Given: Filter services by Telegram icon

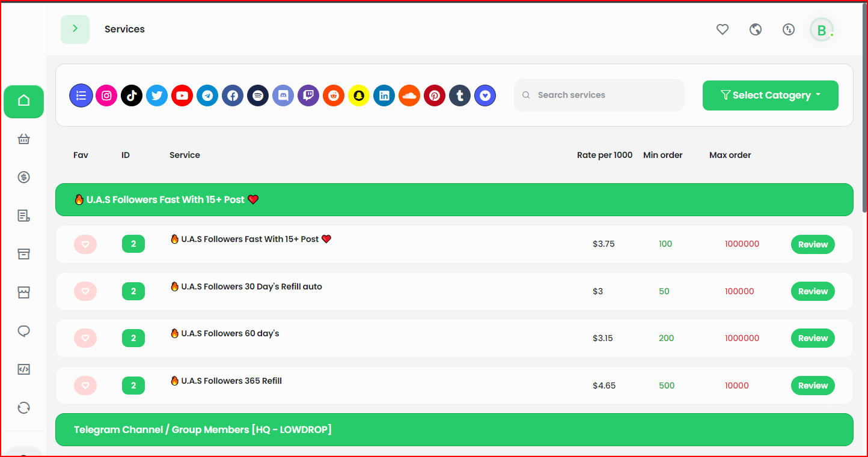Looking at the screenshot, I should pyautogui.click(x=207, y=95).
